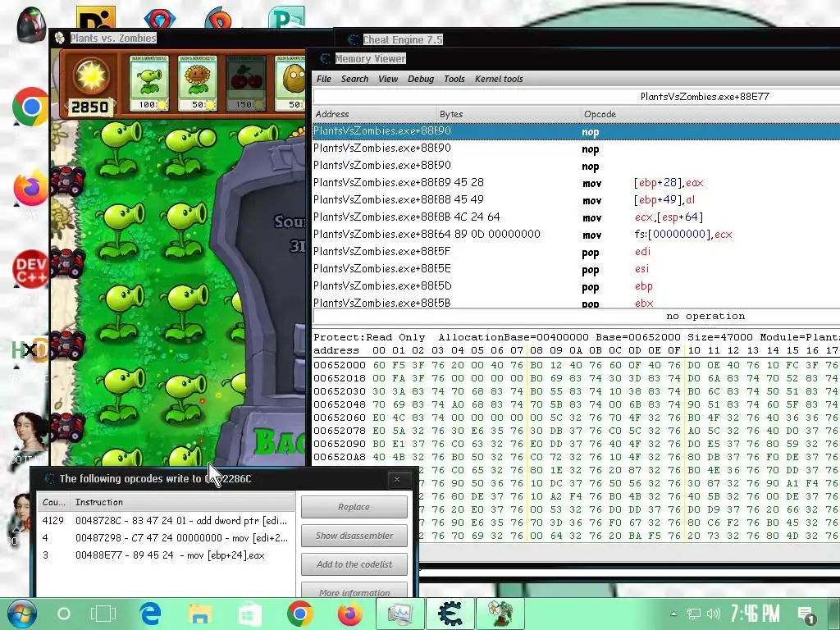Open Chrome from the taskbar
The image size is (840, 630).
point(299,614)
